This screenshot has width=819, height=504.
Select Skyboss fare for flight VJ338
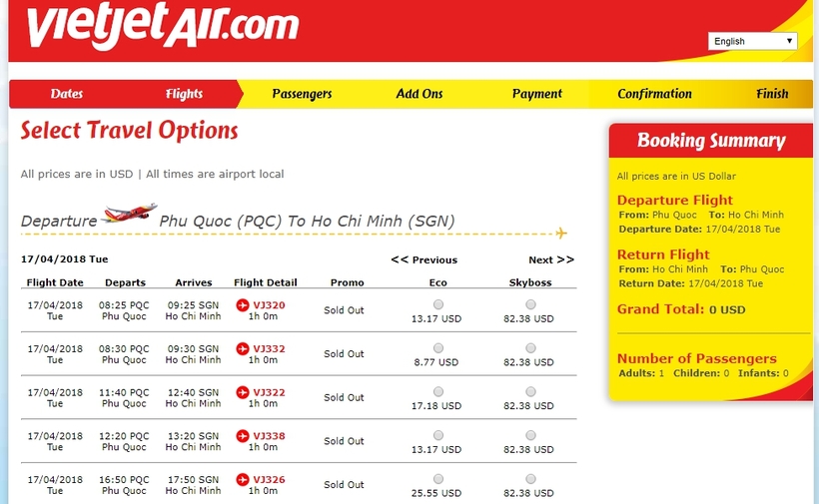[530, 435]
